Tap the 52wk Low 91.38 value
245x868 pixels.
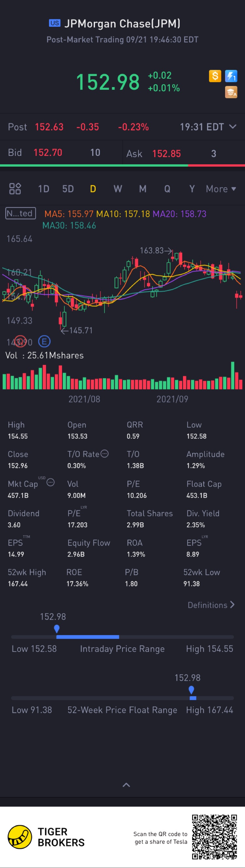click(x=191, y=584)
